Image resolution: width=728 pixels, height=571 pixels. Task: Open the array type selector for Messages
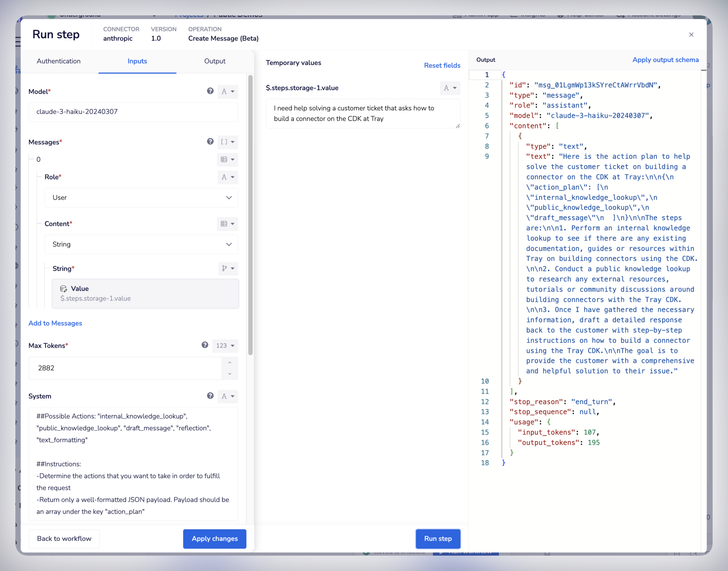[x=228, y=142]
